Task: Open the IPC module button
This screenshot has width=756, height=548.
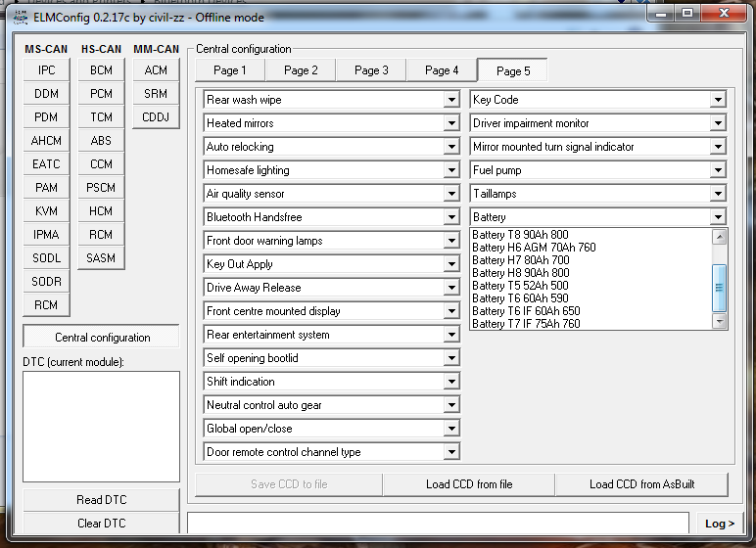Action: coord(47,70)
